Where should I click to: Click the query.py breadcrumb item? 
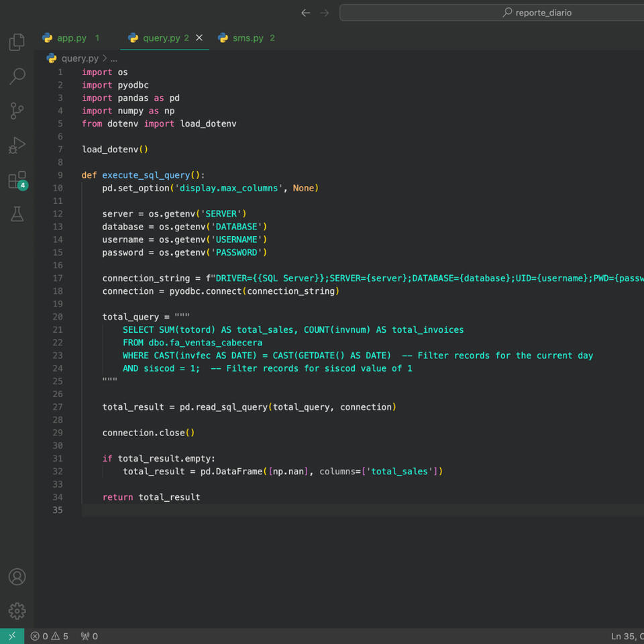[x=79, y=59]
